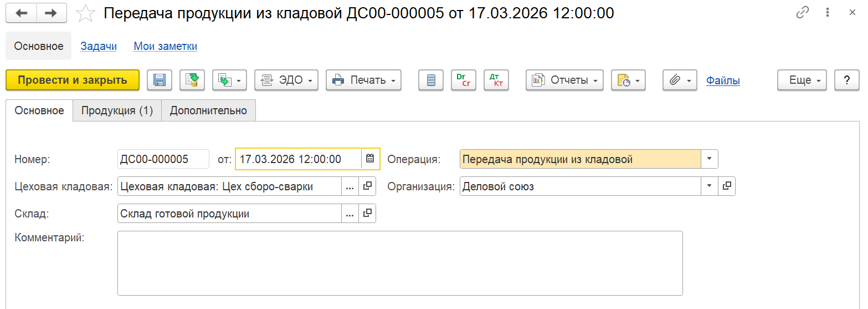Copy link to this document

803,13
